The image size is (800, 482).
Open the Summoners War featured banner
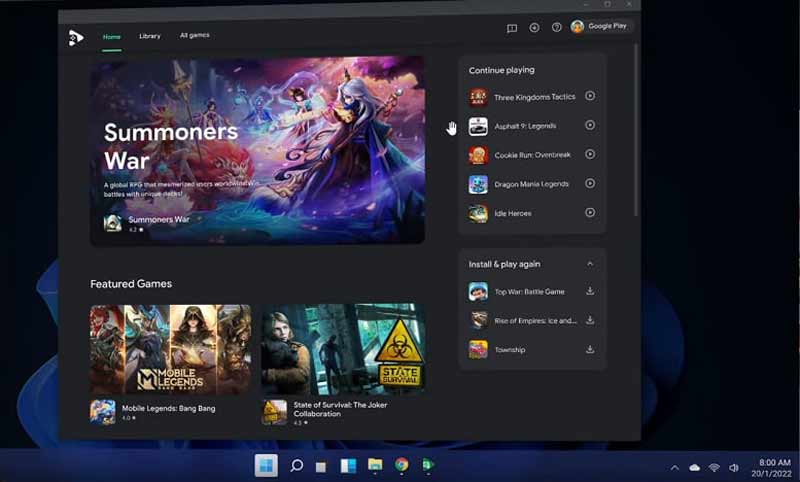click(x=258, y=150)
